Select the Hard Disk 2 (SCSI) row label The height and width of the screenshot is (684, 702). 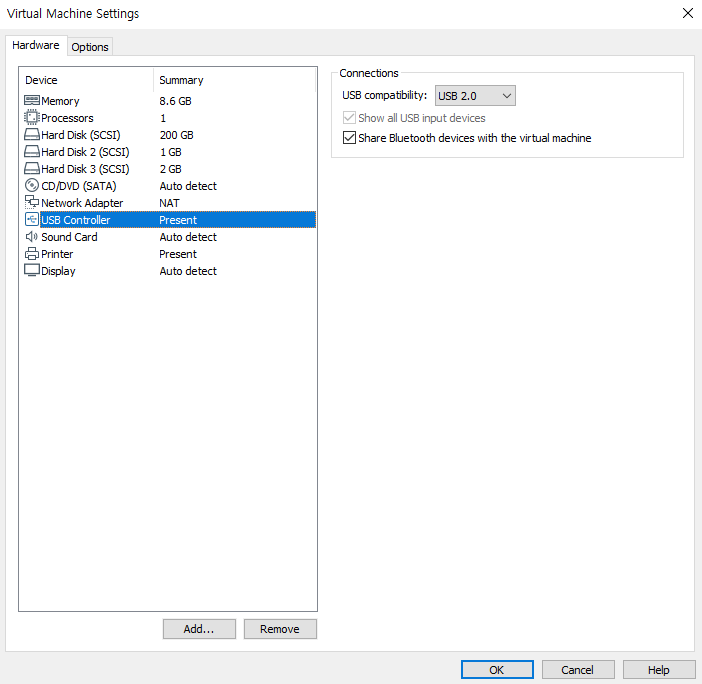tap(85, 152)
